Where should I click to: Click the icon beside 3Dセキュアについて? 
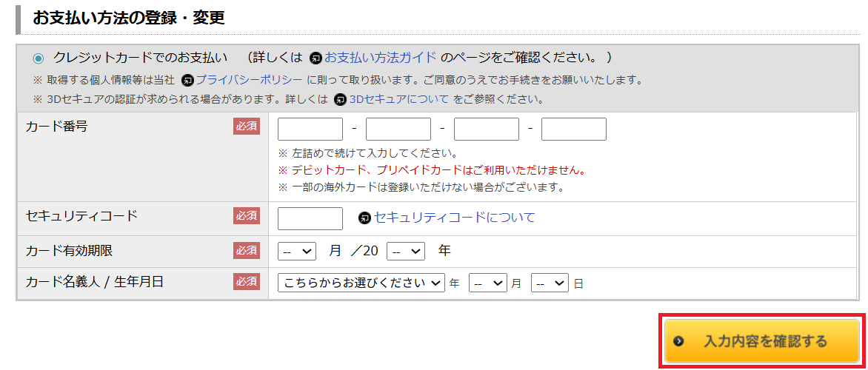pos(341,99)
